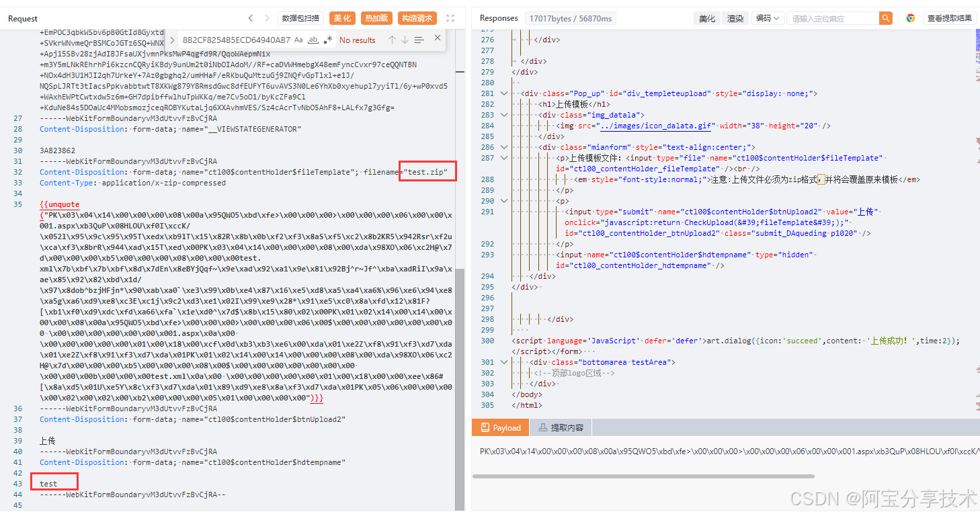Click the 热加载 button
The image size is (980, 516).
376,18
